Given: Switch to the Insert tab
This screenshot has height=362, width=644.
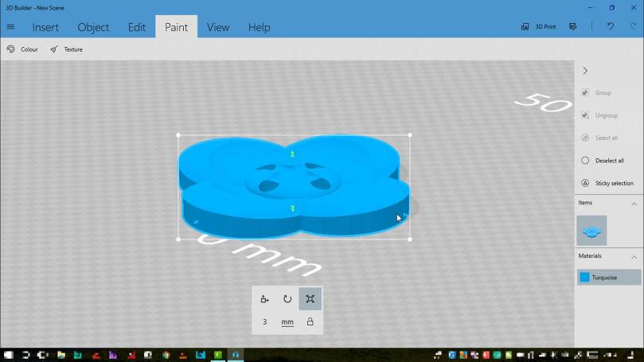Looking at the screenshot, I should [45, 28].
